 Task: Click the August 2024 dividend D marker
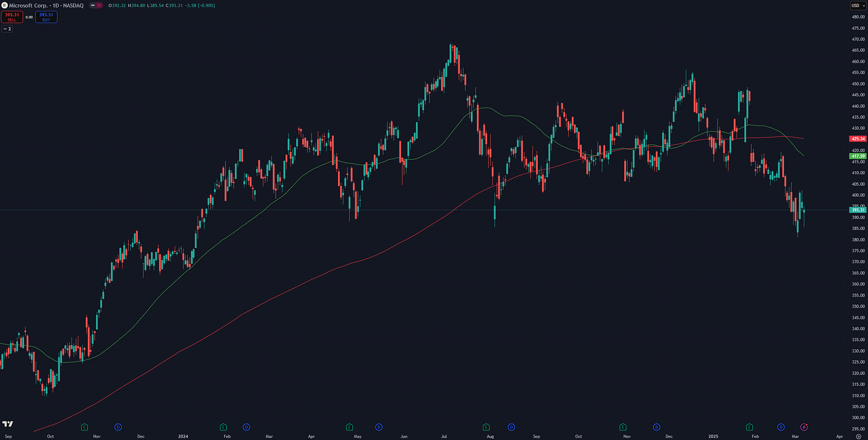pyautogui.click(x=511, y=427)
